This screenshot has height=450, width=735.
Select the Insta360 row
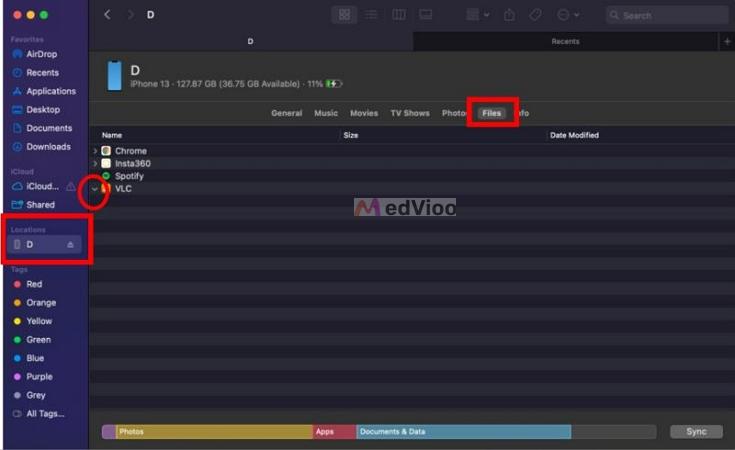click(x=412, y=164)
